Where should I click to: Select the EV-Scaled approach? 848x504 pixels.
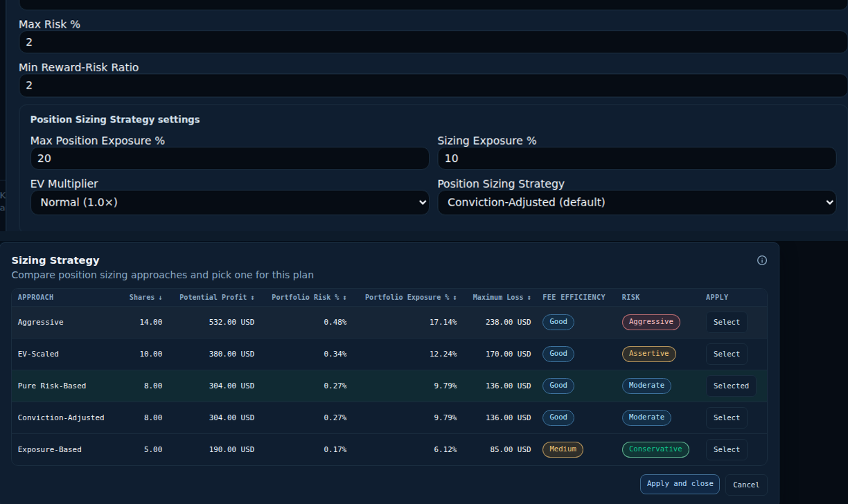pos(727,354)
